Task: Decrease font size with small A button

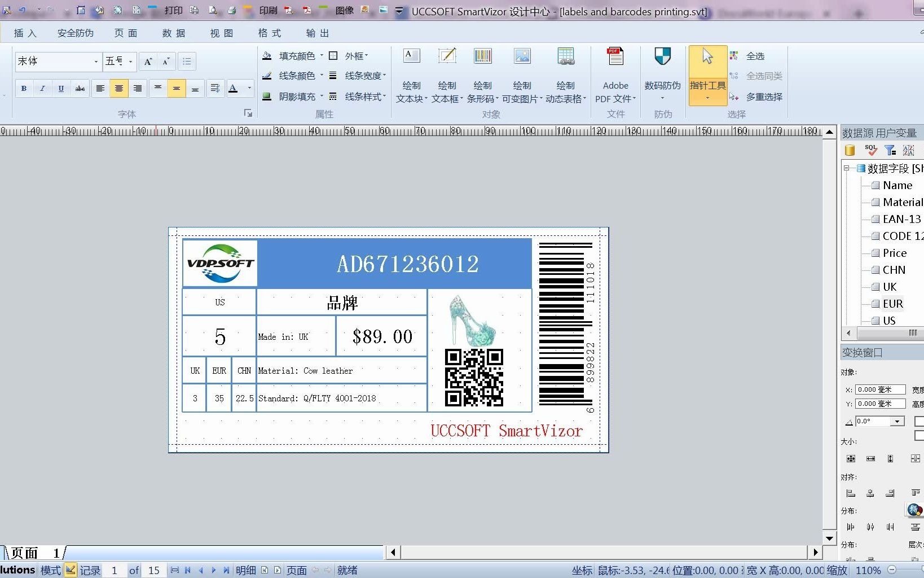Action: tap(166, 62)
